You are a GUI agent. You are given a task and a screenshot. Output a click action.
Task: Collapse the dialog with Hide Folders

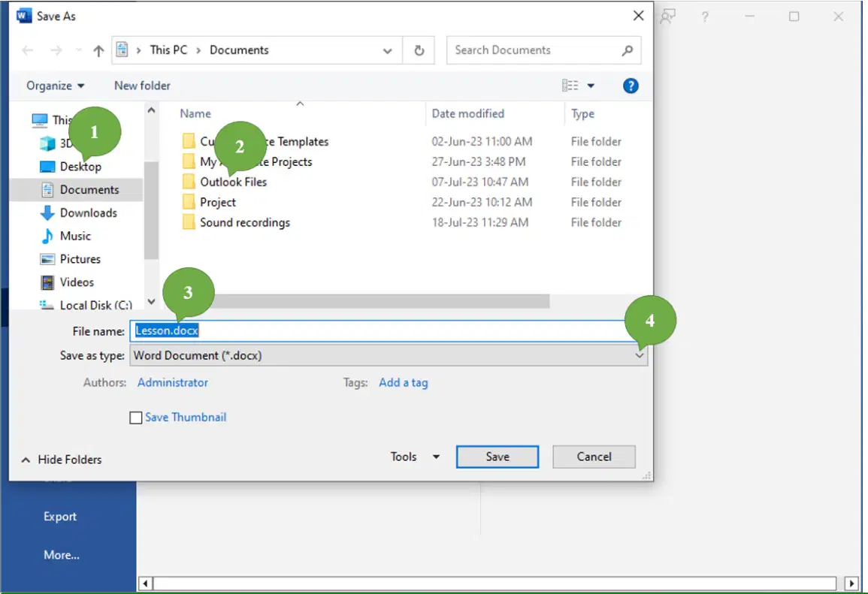[x=62, y=460]
